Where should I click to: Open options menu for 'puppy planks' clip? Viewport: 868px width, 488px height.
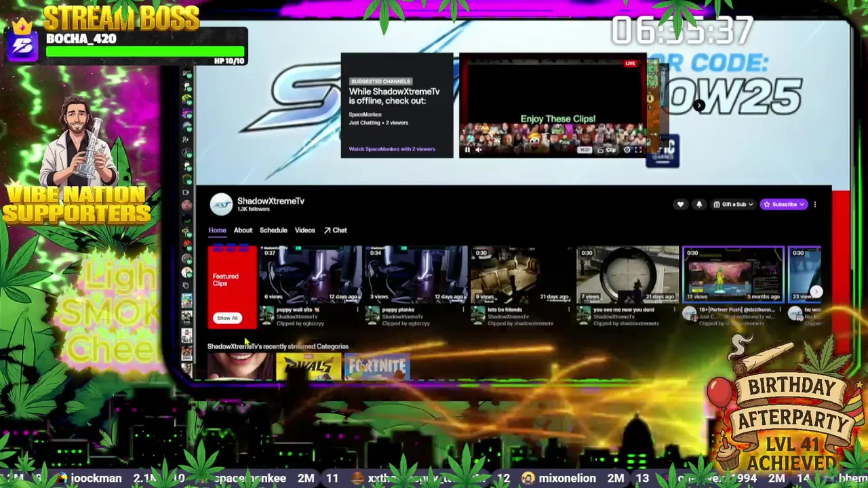pyautogui.click(x=463, y=310)
